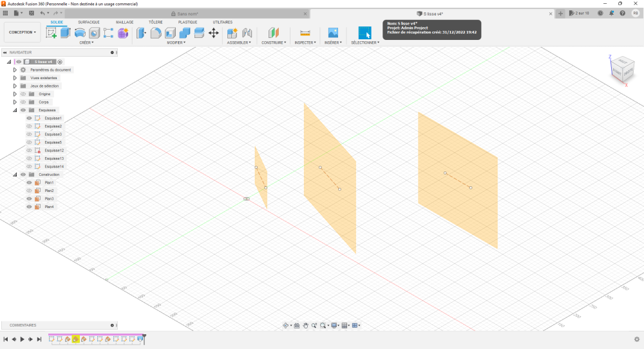644x349 pixels.
Task: Toggle visibility eye for Corps folder
Action: 23,102
